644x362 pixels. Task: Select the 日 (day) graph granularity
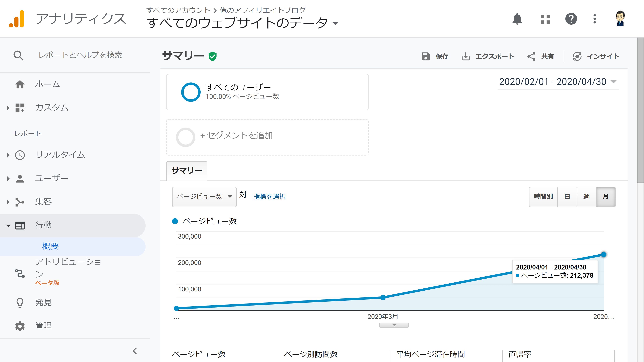pyautogui.click(x=567, y=197)
